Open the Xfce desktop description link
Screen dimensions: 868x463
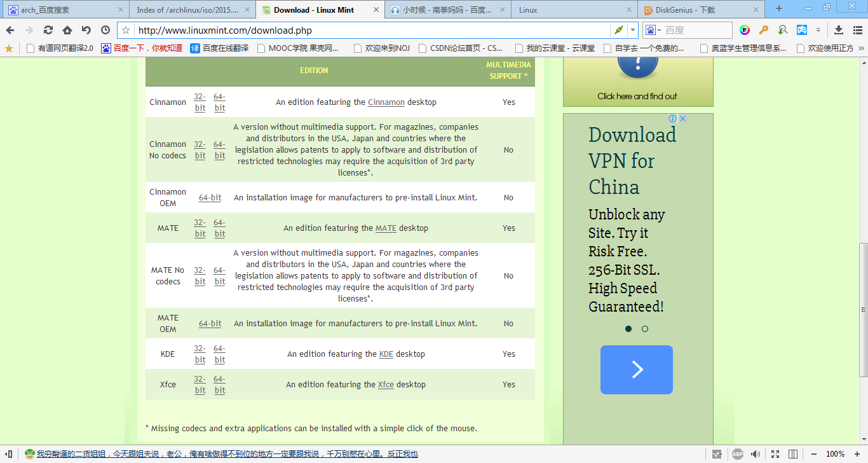pyautogui.click(x=386, y=385)
